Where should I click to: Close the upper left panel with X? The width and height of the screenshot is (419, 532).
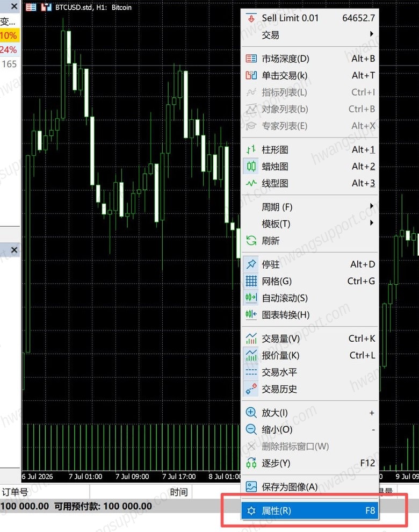[14, 6]
